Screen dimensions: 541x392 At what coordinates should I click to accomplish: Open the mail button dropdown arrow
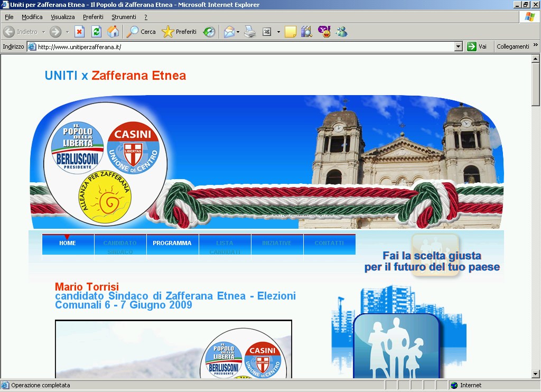[x=238, y=32]
